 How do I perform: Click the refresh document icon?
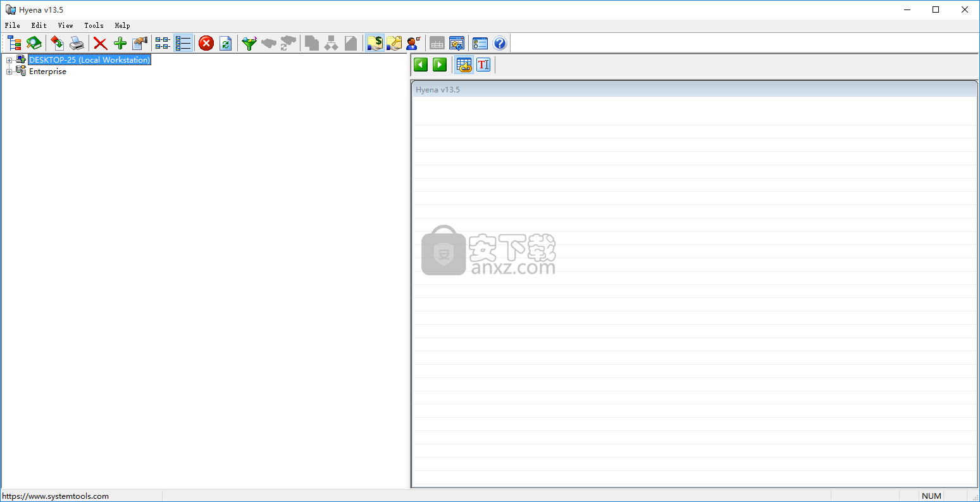click(226, 43)
